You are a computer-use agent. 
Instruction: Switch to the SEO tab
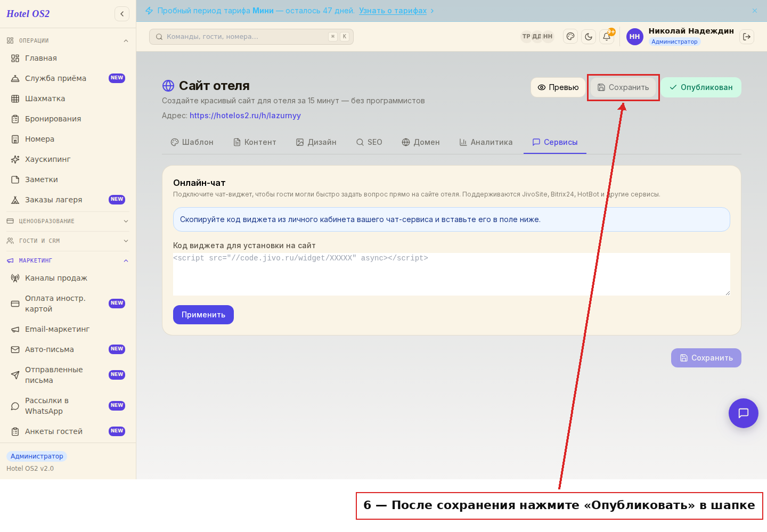point(369,142)
